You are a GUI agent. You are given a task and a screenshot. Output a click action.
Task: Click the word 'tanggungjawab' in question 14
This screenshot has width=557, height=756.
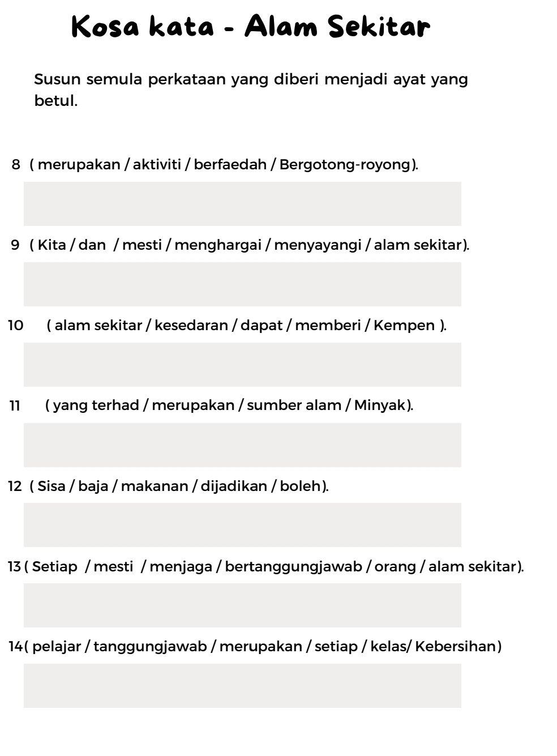pyautogui.click(x=150, y=646)
